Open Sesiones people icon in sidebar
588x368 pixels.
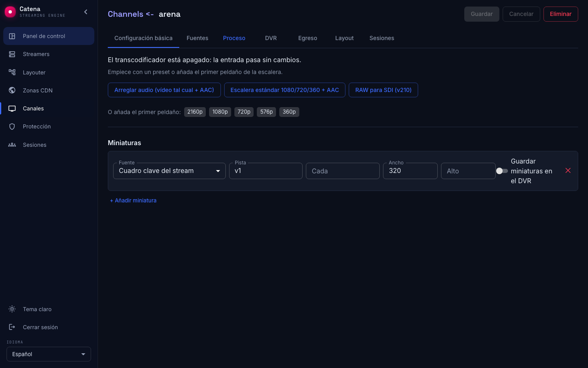tap(12, 145)
